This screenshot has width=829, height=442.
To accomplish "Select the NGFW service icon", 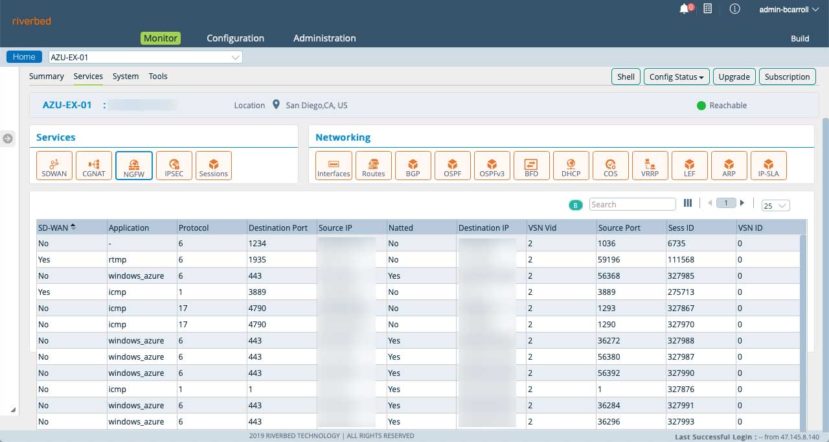I will (134, 165).
